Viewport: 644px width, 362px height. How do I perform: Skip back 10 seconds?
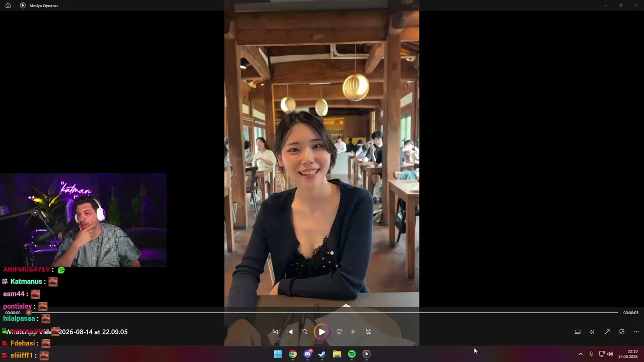pos(304,332)
